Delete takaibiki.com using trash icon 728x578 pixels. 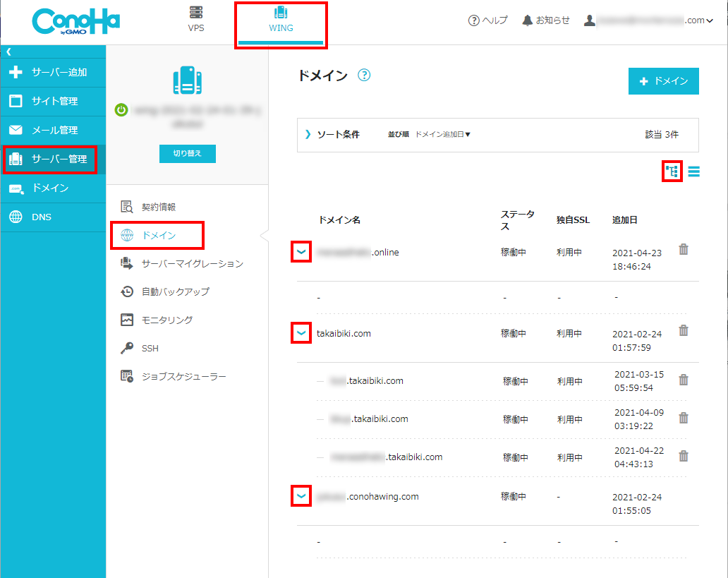(x=684, y=331)
